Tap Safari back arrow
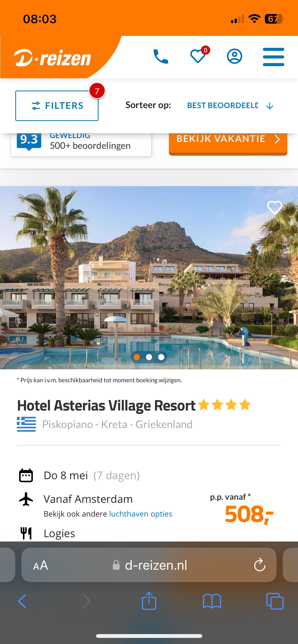 22,601
